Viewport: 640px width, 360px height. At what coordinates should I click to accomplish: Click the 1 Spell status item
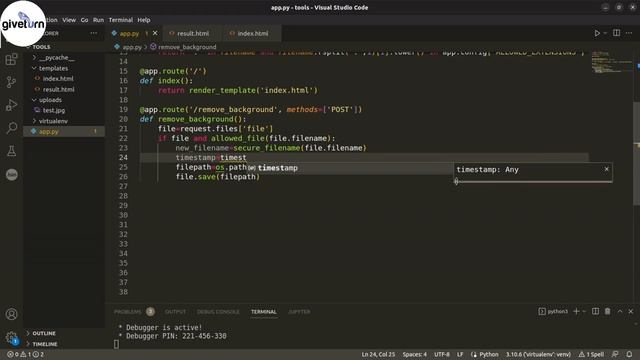[591, 354]
